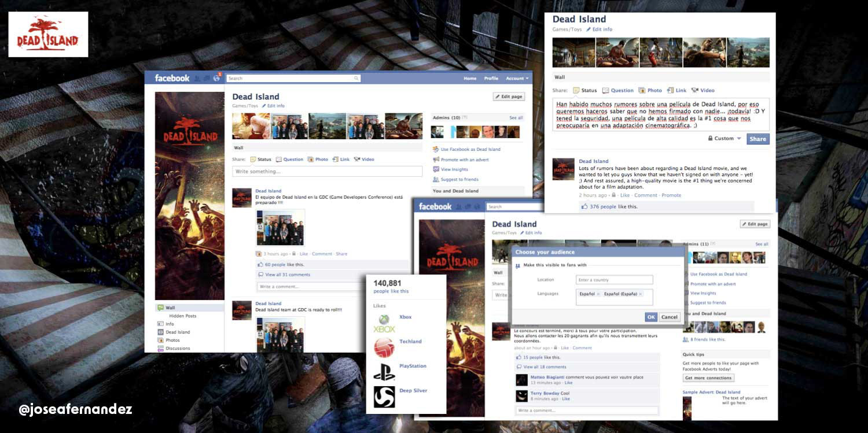Screen dimensions: 868x433
Task: Remove the Español (España) language tag
Action: tap(641, 294)
